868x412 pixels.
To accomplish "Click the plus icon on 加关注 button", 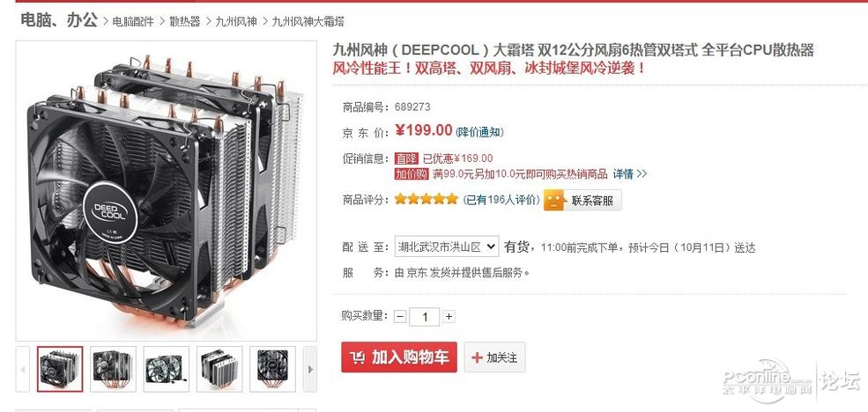I will pos(477,357).
